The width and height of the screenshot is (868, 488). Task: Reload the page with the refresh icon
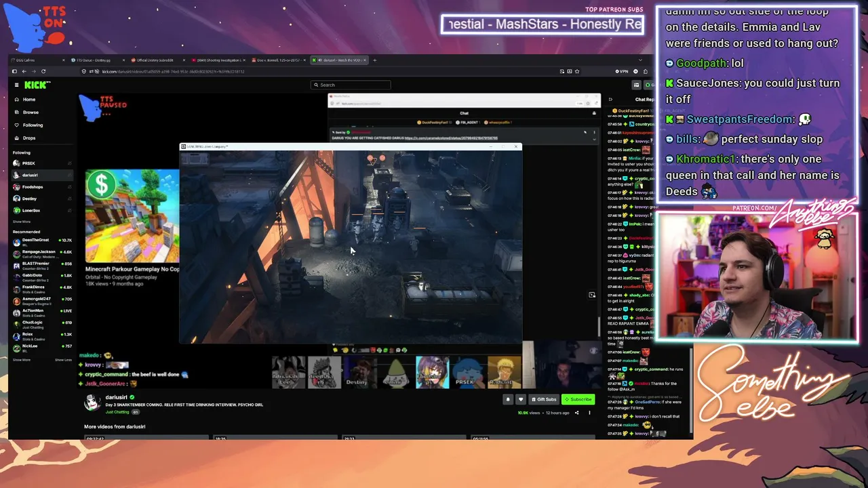tap(43, 71)
